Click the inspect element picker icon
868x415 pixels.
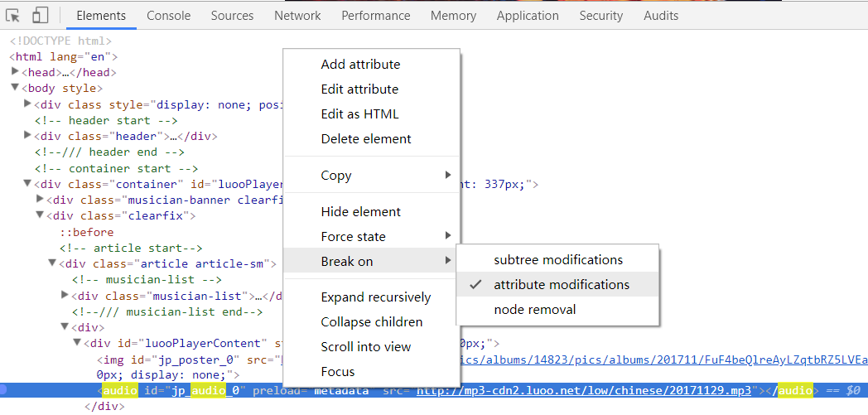point(13,16)
